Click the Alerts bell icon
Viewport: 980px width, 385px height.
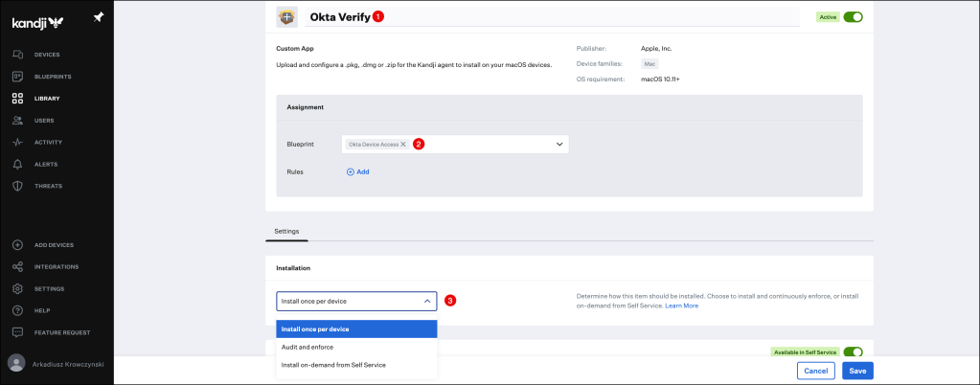pyautogui.click(x=17, y=164)
